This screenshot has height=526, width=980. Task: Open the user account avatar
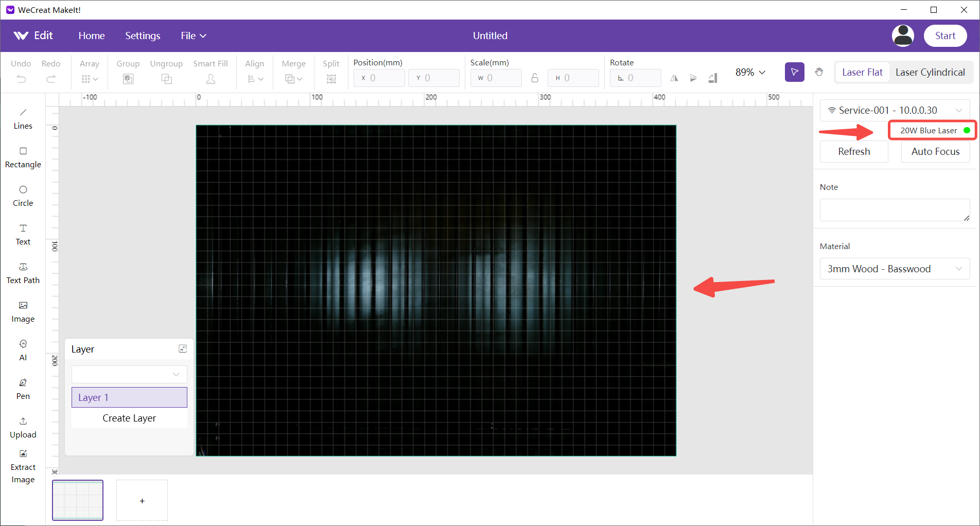pyautogui.click(x=903, y=36)
